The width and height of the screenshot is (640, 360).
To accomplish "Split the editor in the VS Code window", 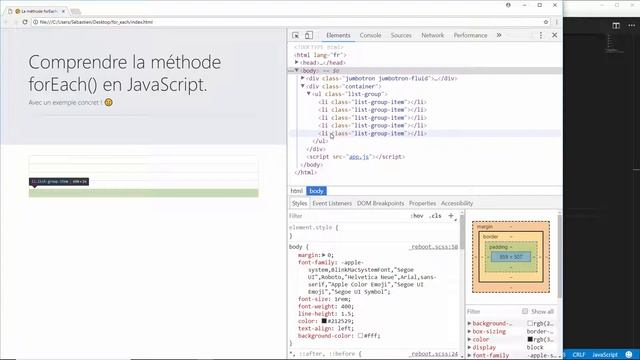I will point(616,25).
